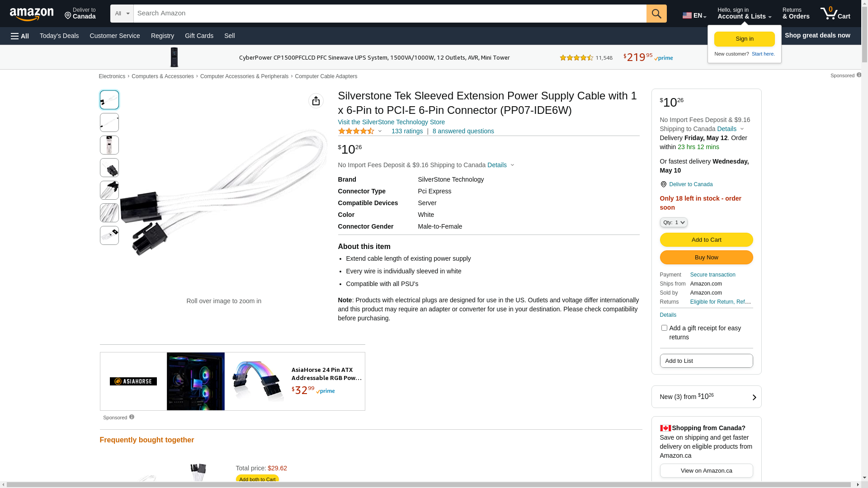The image size is (868, 488).
Task: Open the hamburger All menu
Action: click(x=20, y=36)
